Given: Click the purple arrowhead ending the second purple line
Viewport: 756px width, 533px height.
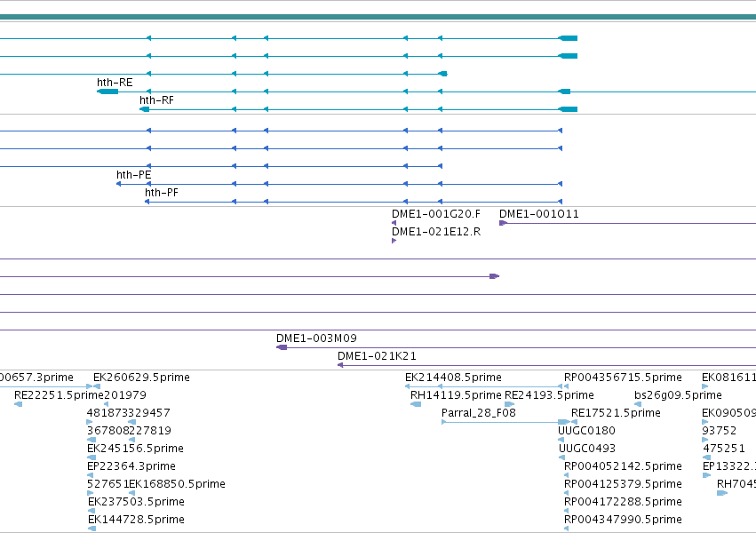Looking at the screenshot, I should pos(494,276).
